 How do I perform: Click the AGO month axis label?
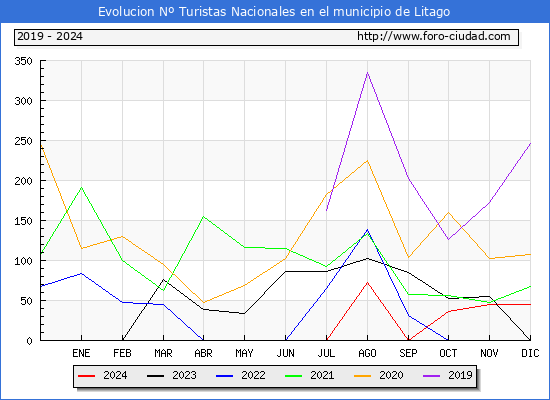(x=367, y=353)
